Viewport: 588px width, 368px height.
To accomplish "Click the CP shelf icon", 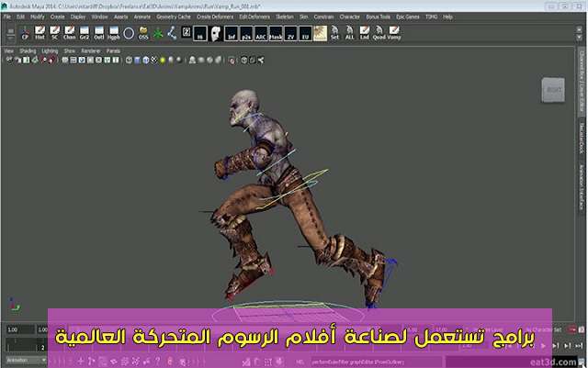I will pyautogui.click(x=25, y=33).
